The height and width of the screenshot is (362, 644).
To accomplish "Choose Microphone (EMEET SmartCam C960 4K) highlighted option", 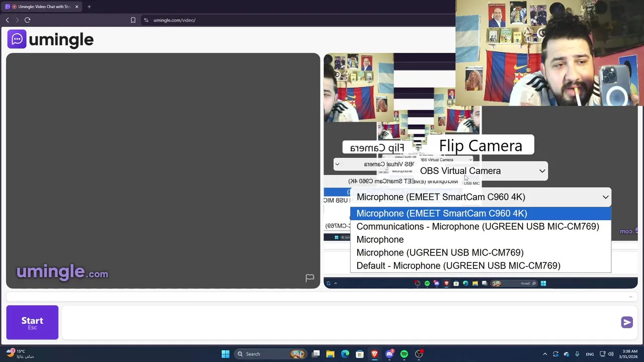I will point(480,213).
